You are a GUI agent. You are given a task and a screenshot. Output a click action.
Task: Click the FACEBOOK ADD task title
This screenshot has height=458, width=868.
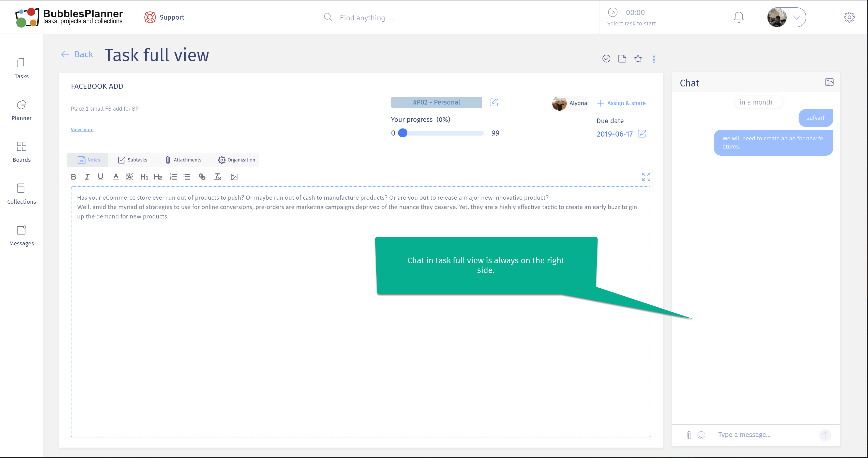(x=97, y=86)
